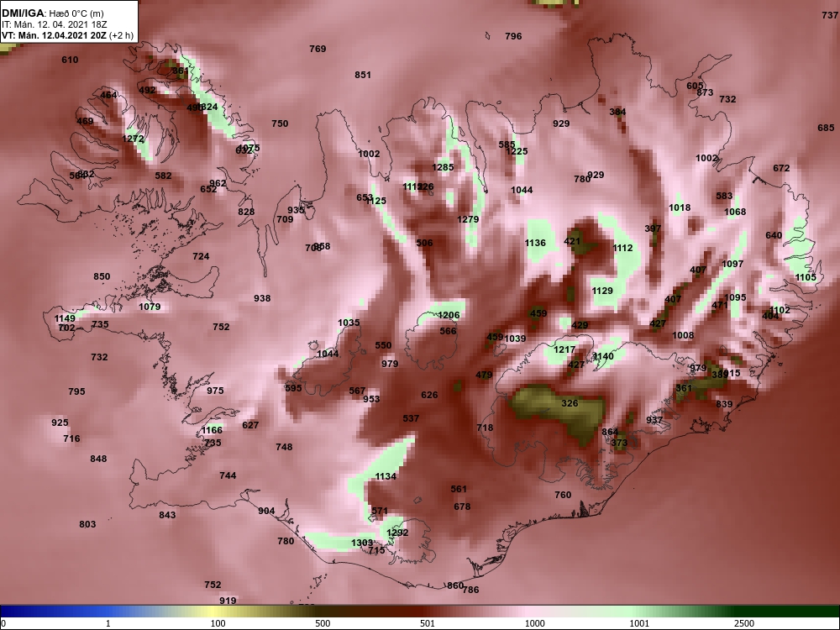Select the map value 1068
This screenshot has width=840, height=630.
[735, 213]
